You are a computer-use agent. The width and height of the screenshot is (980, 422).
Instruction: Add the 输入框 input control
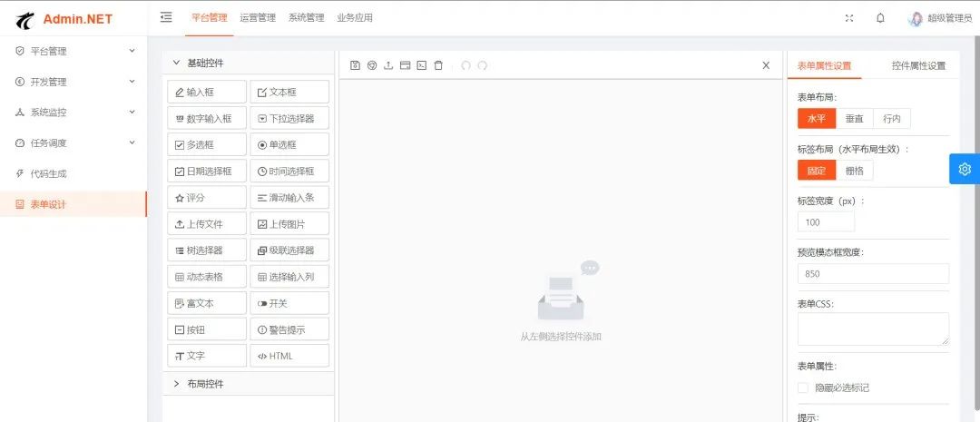pyautogui.click(x=207, y=92)
